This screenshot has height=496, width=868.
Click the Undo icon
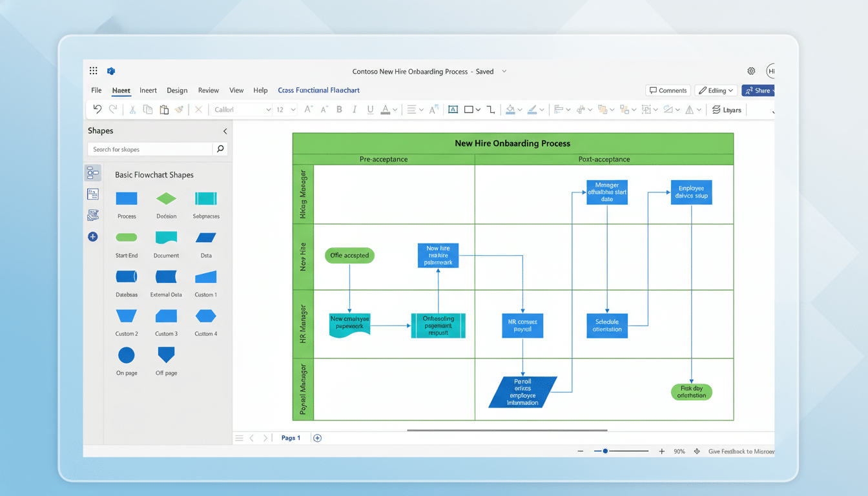pyautogui.click(x=98, y=109)
